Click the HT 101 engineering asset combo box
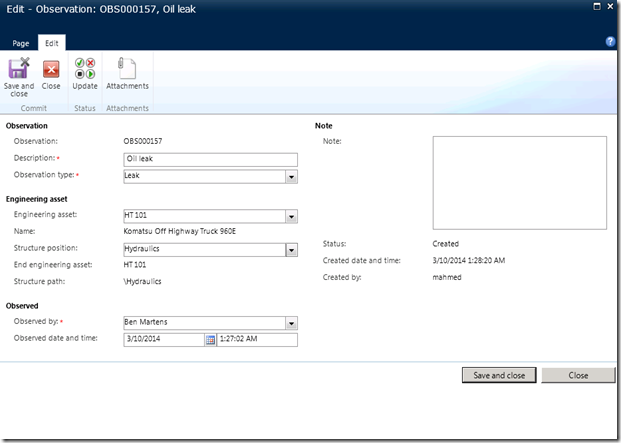The width and height of the screenshot is (621, 443). pyautogui.click(x=210, y=217)
